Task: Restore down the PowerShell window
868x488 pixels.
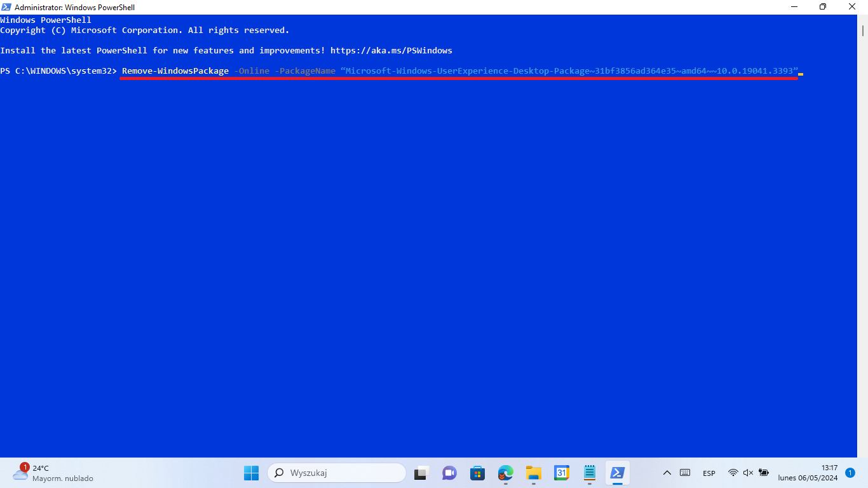Action: 823,7
